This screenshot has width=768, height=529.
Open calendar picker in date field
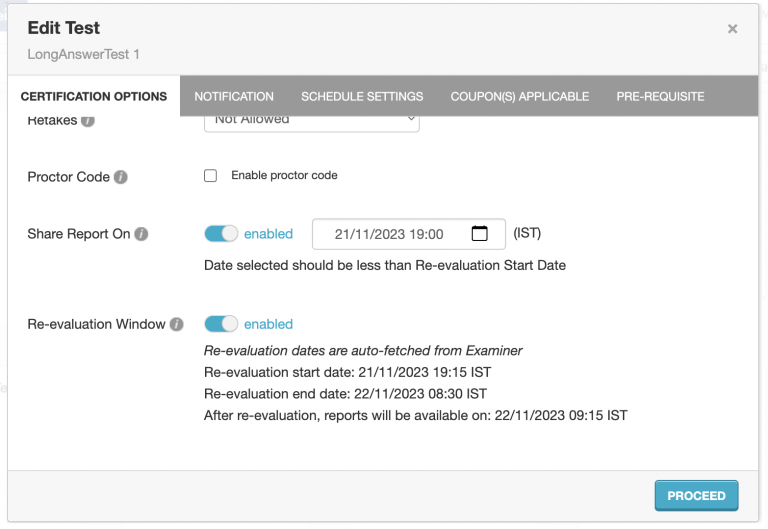click(479, 234)
